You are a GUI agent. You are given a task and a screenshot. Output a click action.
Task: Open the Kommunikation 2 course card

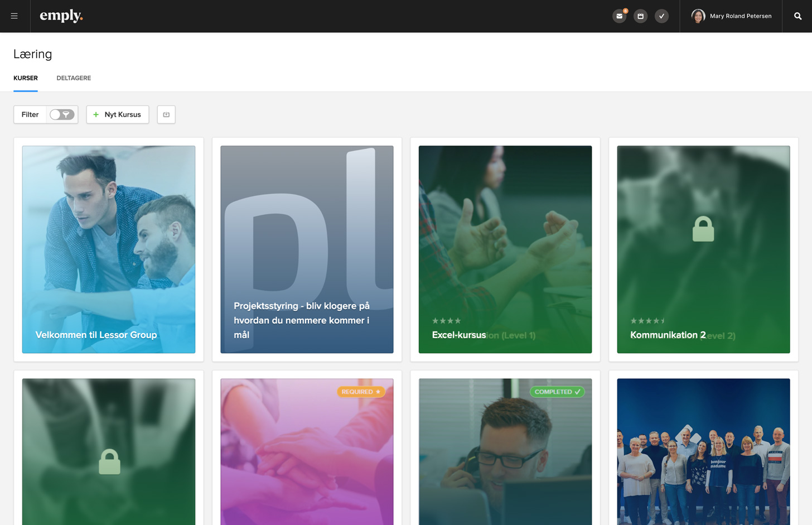point(703,249)
